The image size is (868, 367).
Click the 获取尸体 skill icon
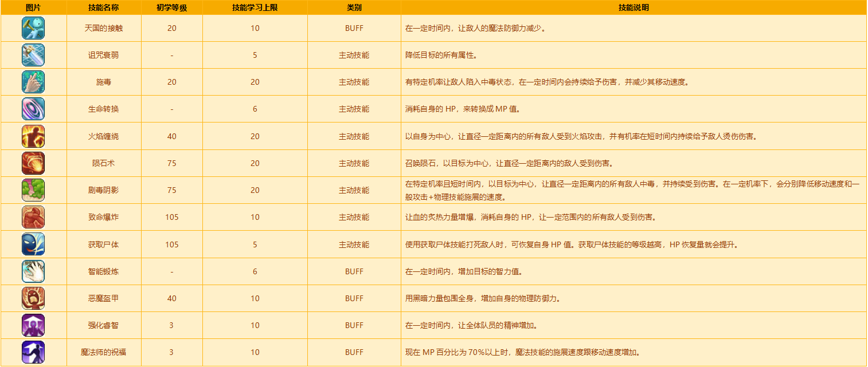tap(33, 244)
